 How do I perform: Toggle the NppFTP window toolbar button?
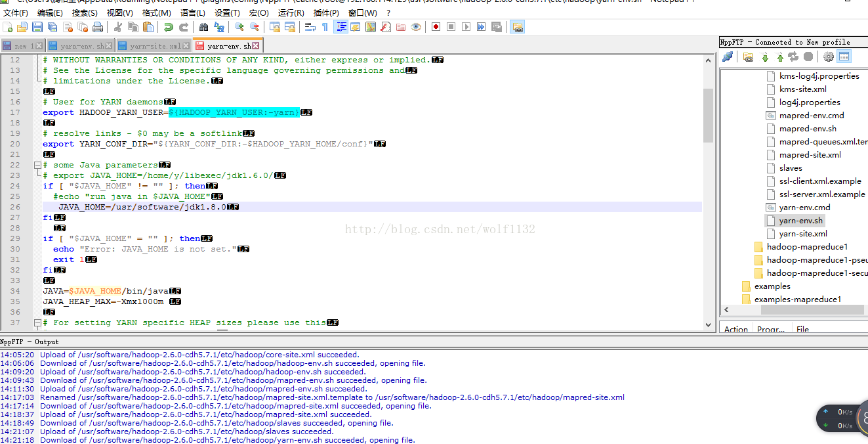click(x=518, y=27)
